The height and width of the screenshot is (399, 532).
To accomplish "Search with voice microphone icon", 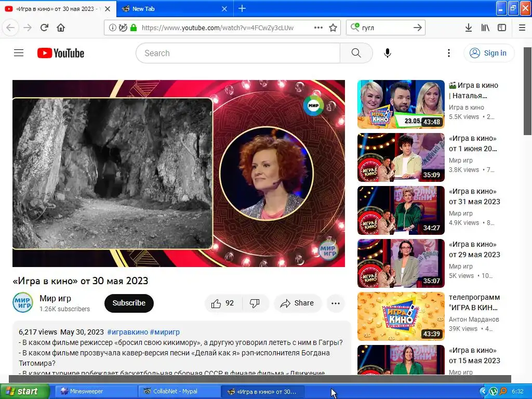I will (388, 53).
